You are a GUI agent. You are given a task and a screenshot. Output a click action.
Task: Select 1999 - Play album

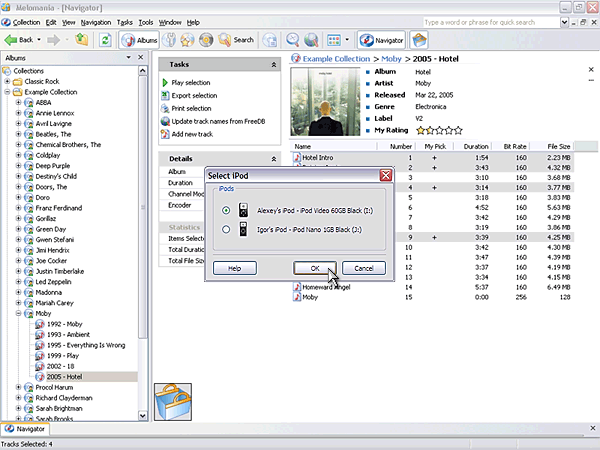pos(63,356)
